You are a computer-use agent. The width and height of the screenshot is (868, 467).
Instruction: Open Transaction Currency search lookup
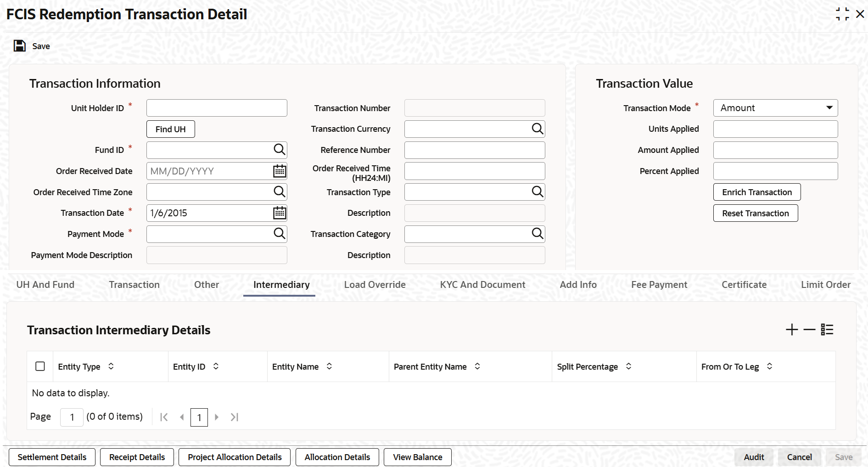point(537,129)
